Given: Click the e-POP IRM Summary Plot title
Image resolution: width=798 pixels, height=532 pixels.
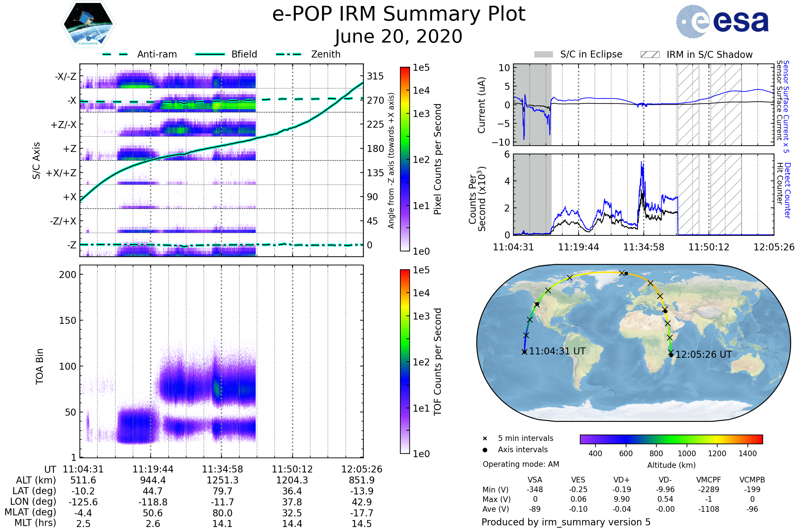Looking at the screenshot, I should (x=399, y=14).
